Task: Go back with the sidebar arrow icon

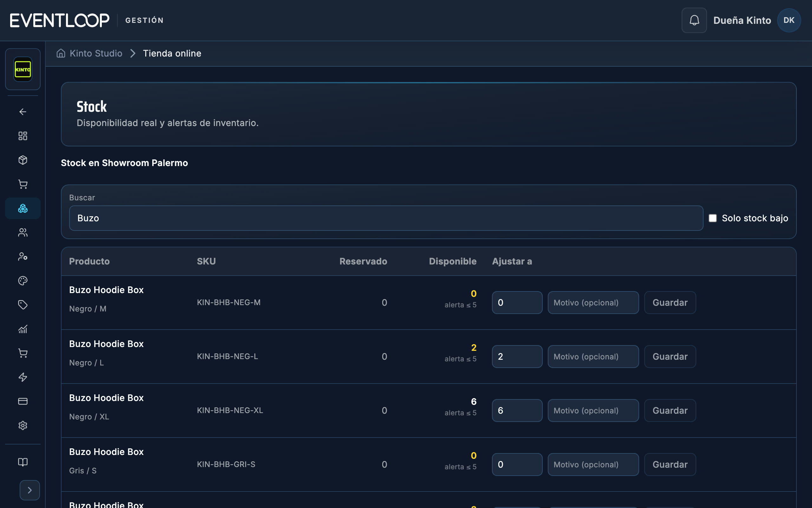Action: coord(23,111)
